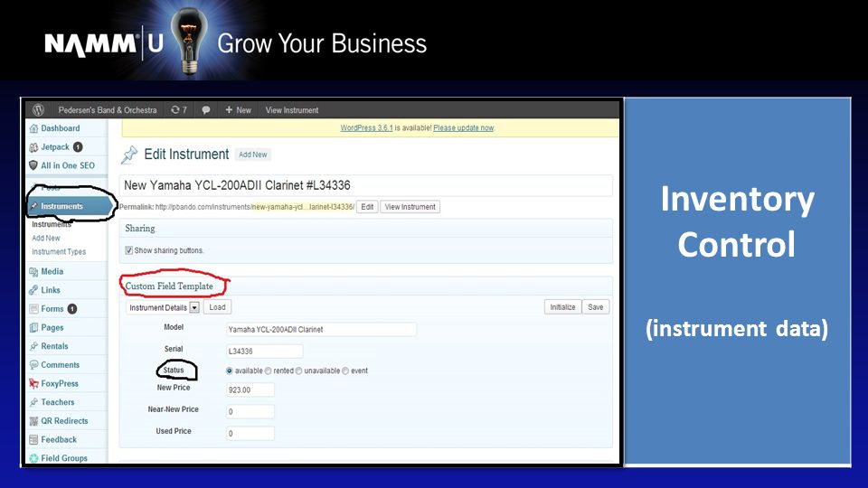Click the Custom Field Template panel header

(x=366, y=286)
